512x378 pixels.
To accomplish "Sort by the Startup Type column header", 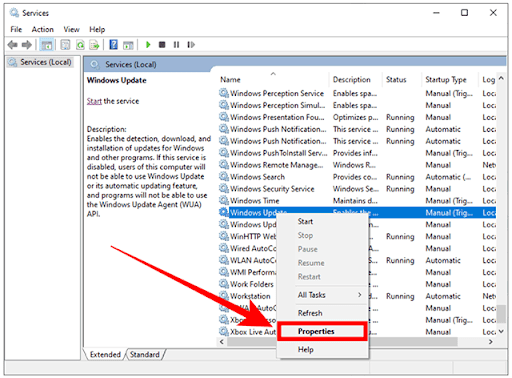I will (450, 79).
